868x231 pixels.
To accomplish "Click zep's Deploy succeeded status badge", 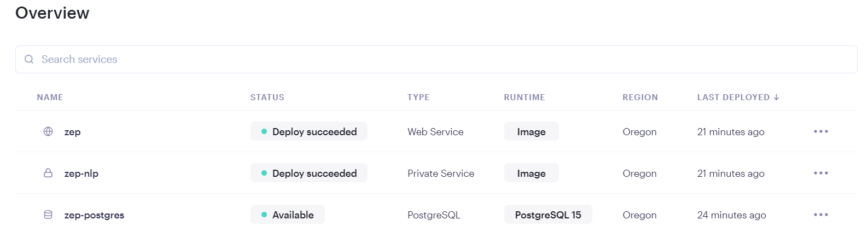I will tap(309, 131).
